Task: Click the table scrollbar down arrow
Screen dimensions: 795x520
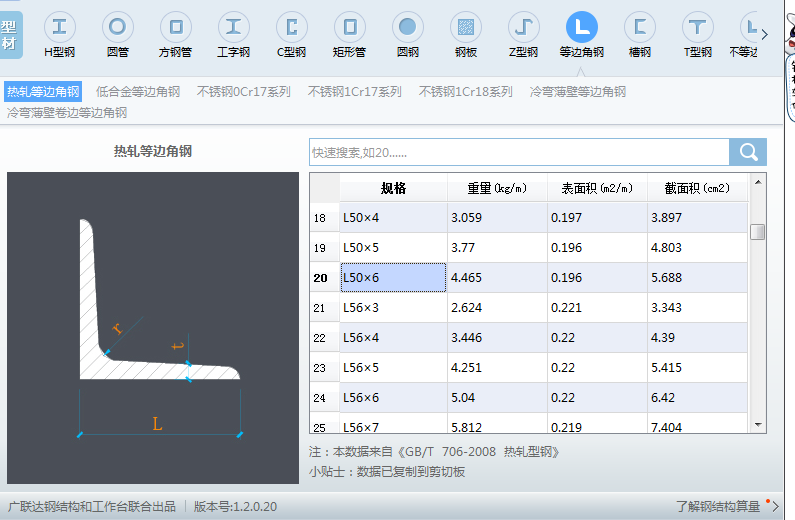Action: pos(758,425)
